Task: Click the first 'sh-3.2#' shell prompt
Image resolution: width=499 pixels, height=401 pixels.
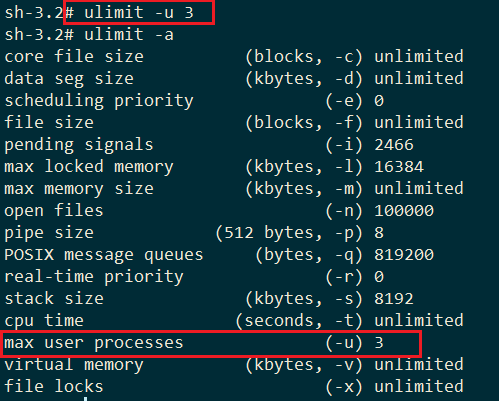Action: (x=39, y=13)
